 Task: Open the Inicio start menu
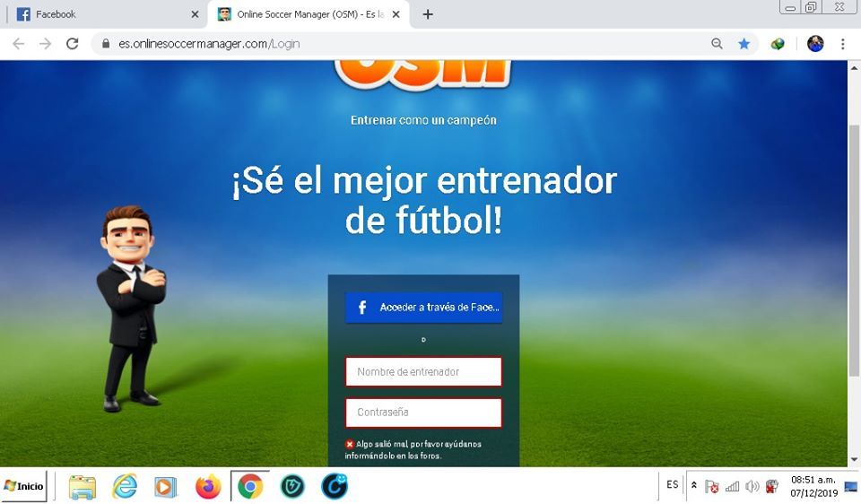(x=24, y=486)
